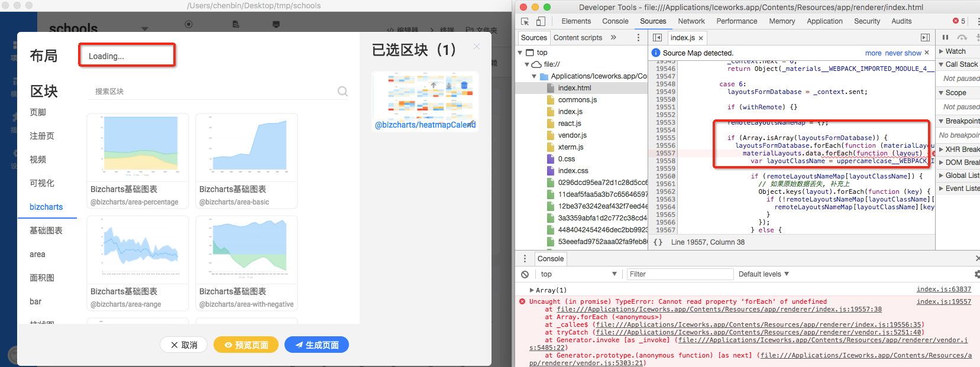Select Bizcharts area-range block thumbnail

pyautogui.click(x=138, y=250)
